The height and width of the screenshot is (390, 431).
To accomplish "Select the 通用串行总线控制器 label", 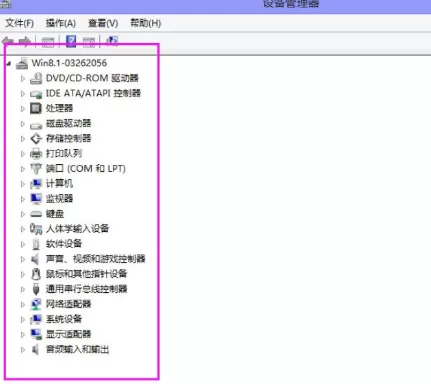I will click(x=86, y=289).
